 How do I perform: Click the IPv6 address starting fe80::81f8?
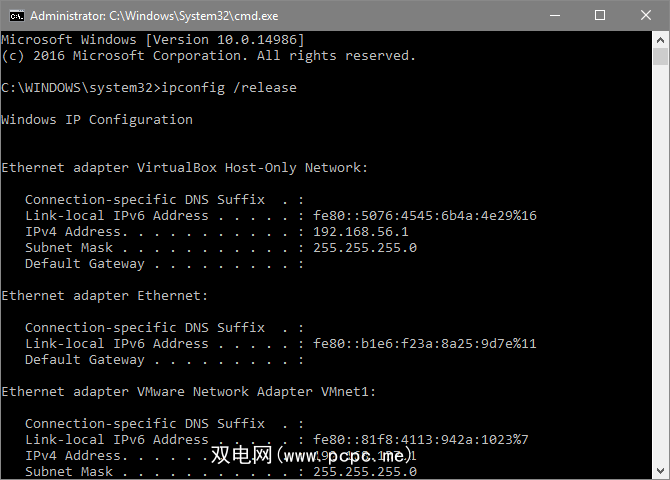420,440
